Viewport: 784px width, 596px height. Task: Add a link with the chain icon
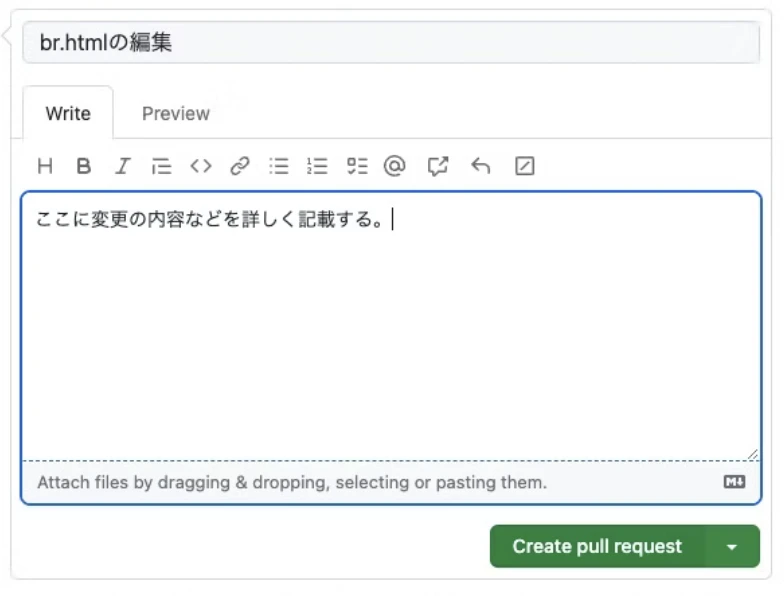[x=240, y=166]
